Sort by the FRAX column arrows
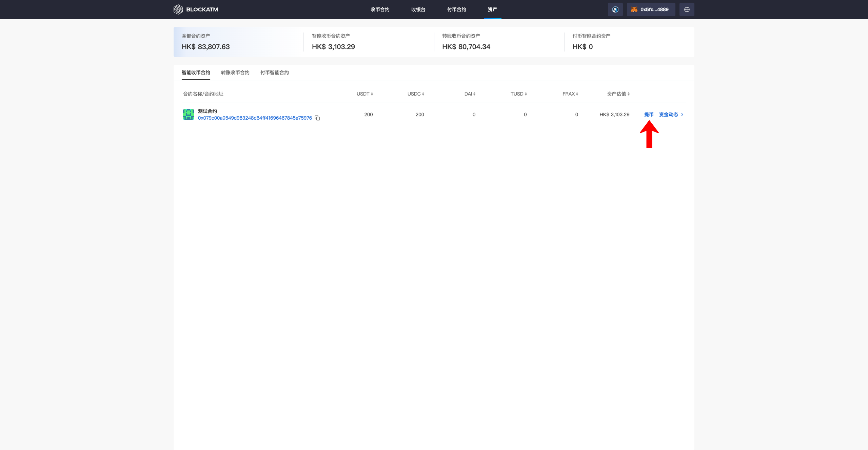The image size is (868, 450). click(577, 94)
